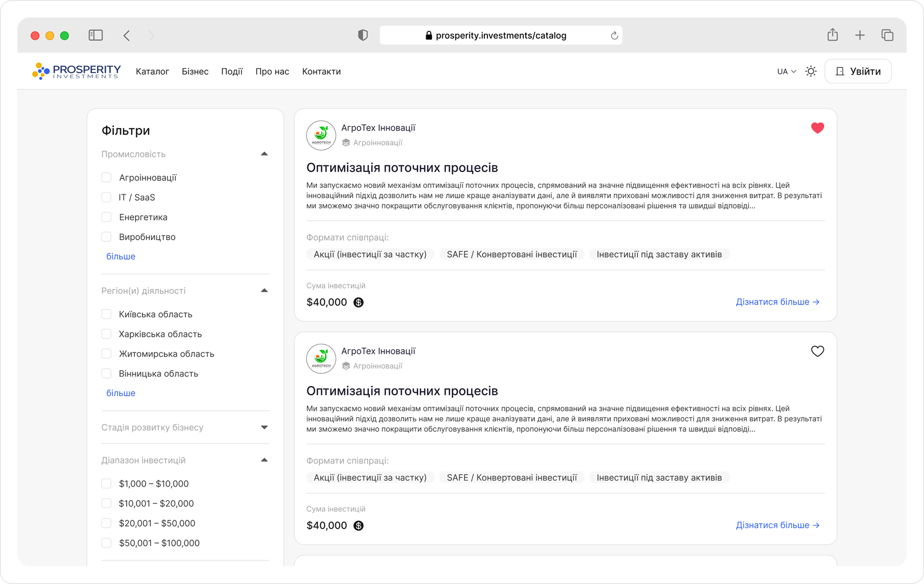Click the SAFE / Конвертовані інвестиції tag on first card
Screen dimensions: 924x584
tap(511, 254)
